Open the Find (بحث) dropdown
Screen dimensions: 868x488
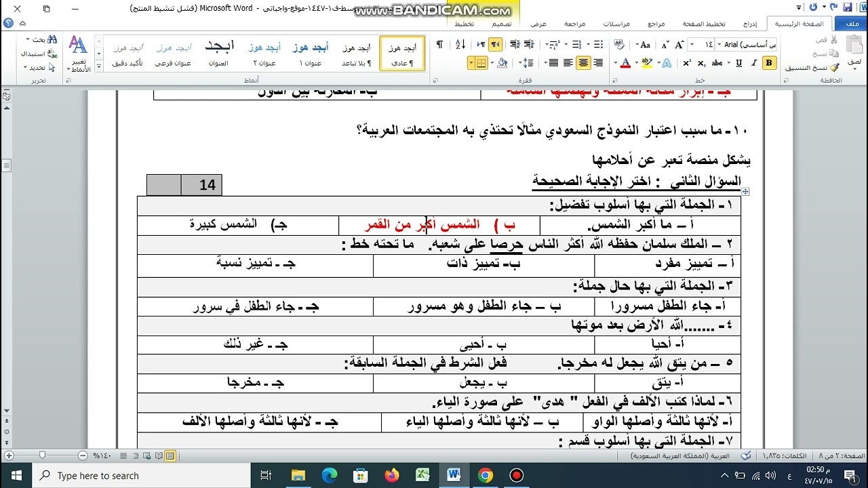(42, 40)
